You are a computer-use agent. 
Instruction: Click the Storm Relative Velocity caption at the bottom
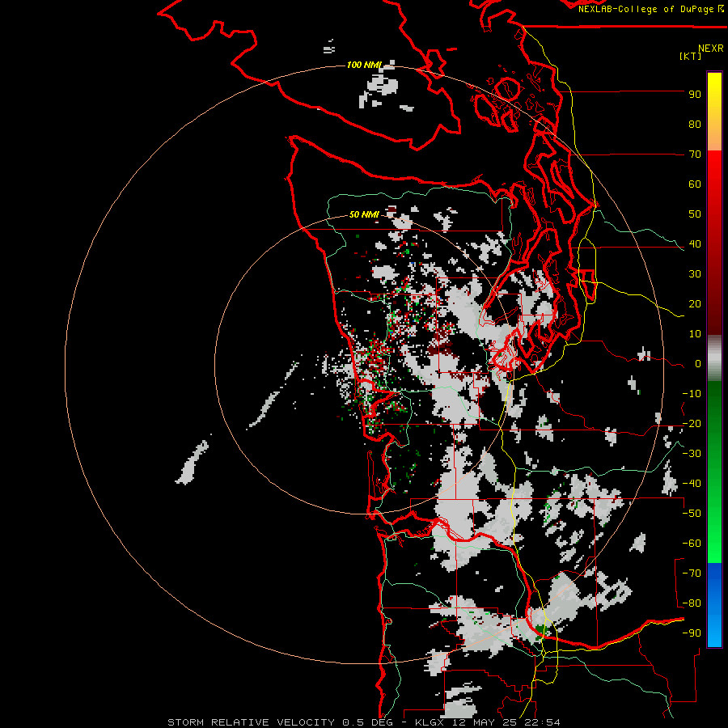364,722
